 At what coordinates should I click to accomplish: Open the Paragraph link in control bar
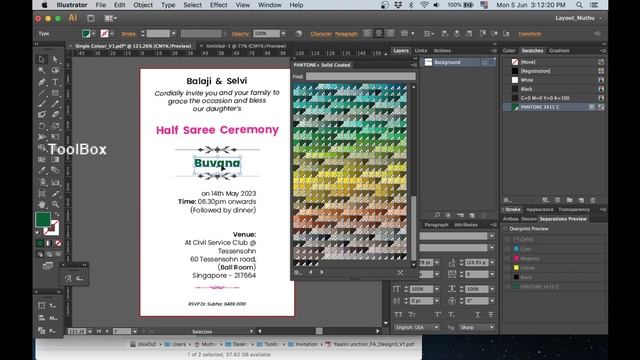(346, 34)
